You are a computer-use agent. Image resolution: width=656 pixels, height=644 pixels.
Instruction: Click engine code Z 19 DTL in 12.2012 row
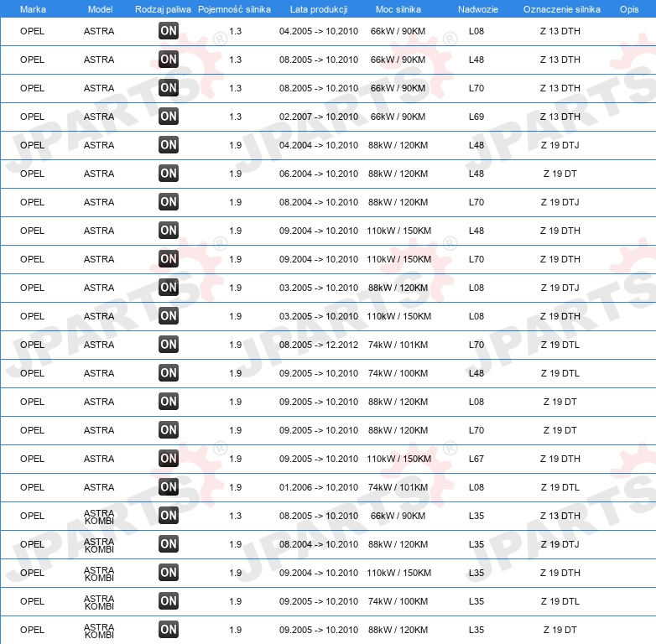pyautogui.click(x=560, y=345)
